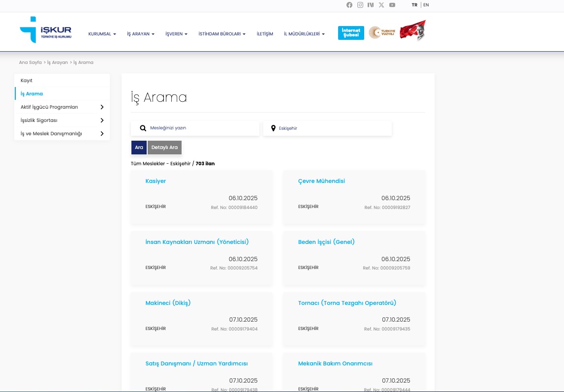Expand the Kurumsal dropdown menu
564x392 pixels.
(102, 34)
